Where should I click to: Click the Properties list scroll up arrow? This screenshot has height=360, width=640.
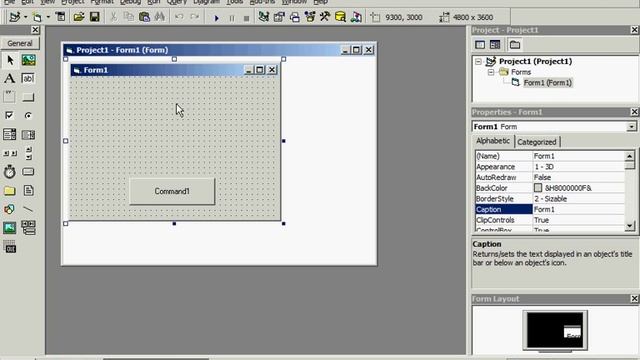click(629, 156)
